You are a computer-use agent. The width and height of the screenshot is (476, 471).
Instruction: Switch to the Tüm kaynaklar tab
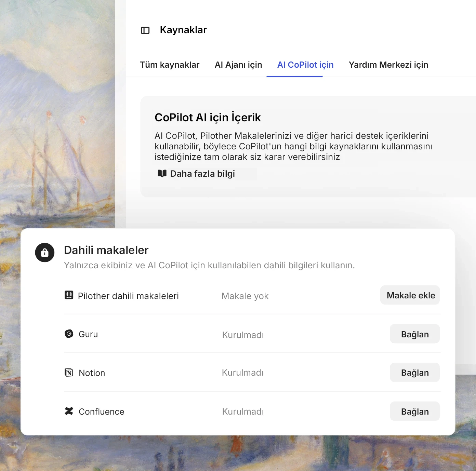(x=170, y=65)
